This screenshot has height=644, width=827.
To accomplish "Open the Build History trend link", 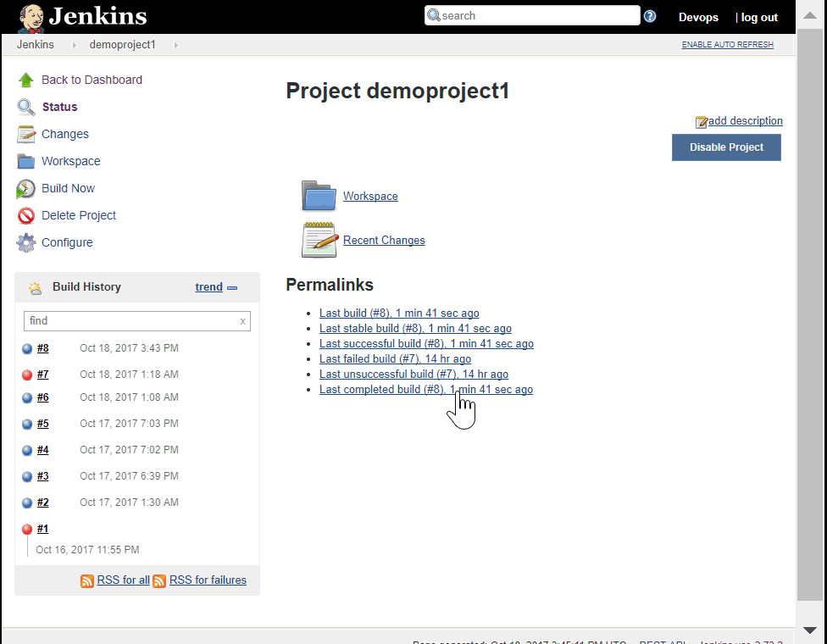I will tap(208, 287).
